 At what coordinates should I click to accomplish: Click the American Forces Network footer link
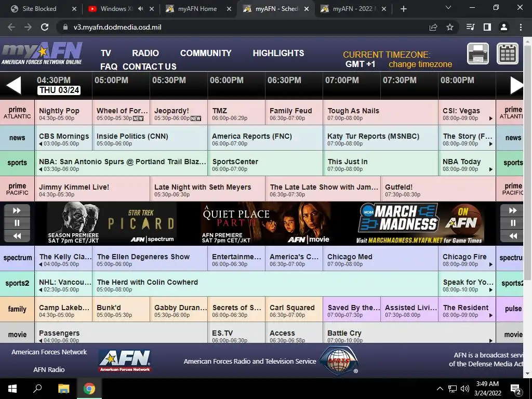(49, 352)
